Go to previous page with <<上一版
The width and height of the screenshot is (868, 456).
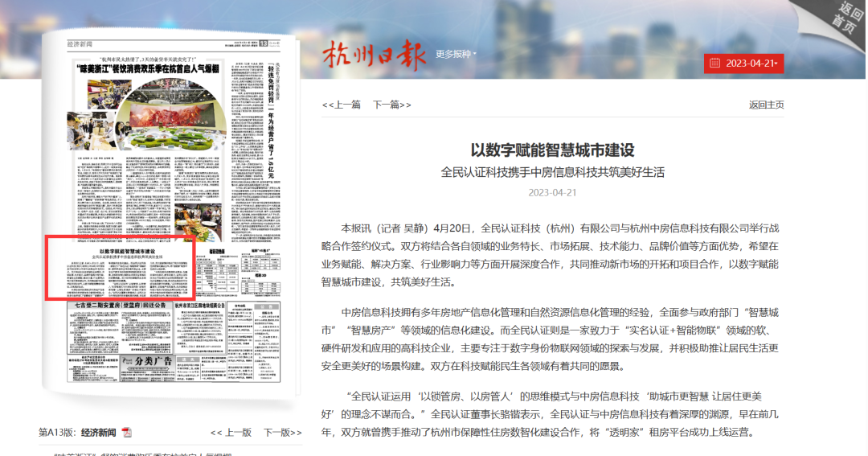[x=231, y=433]
